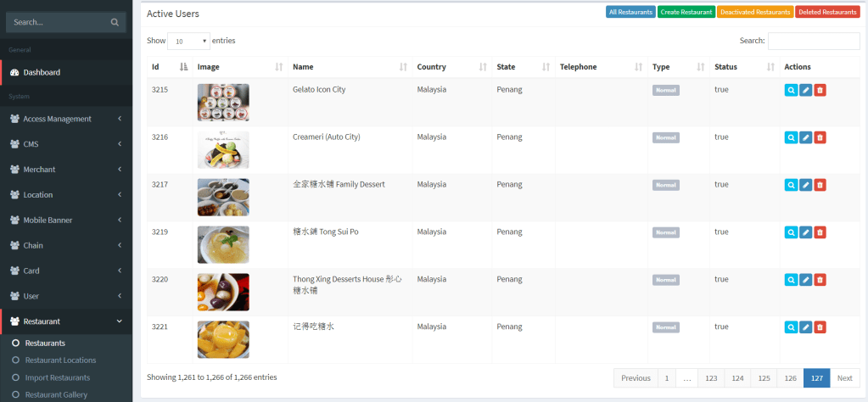Viewport: 868px width, 402px height.
Task: Collapse the Restaurant sidebar section
Action: (x=65, y=321)
